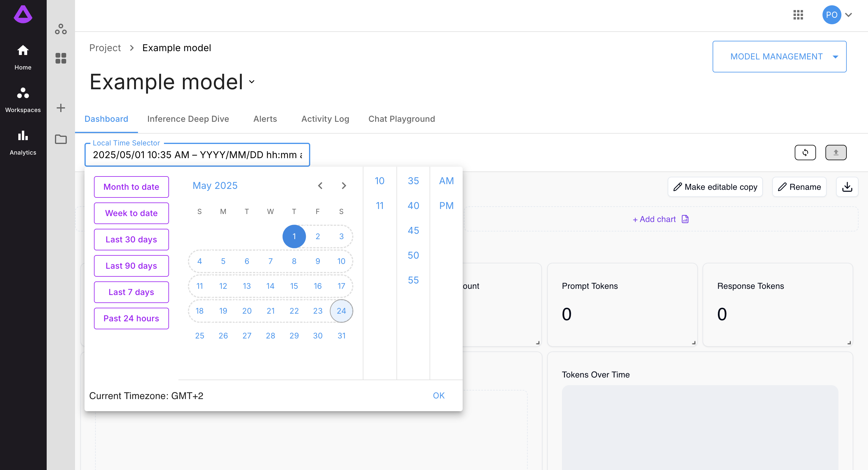Click the chart template icon beside Add chart
Screen dimensions: 868x470
click(x=685, y=219)
